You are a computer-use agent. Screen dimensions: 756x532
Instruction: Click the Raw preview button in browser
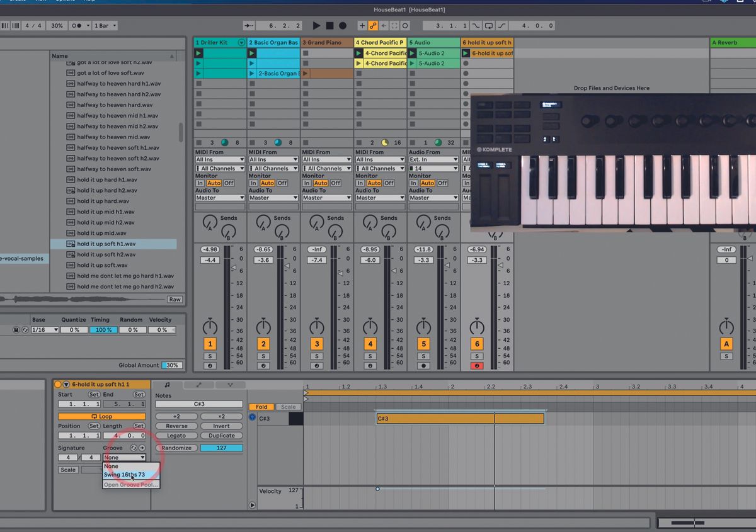click(x=175, y=300)
